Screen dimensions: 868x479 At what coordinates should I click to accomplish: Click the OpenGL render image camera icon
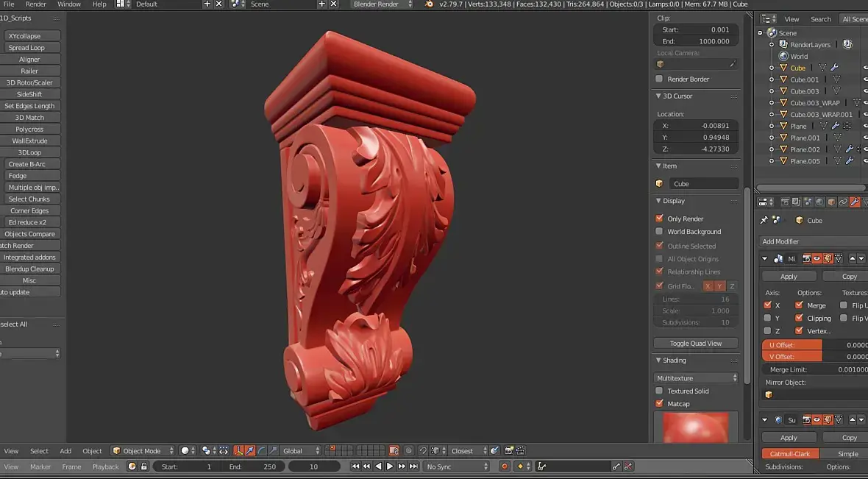coord(508,451)
